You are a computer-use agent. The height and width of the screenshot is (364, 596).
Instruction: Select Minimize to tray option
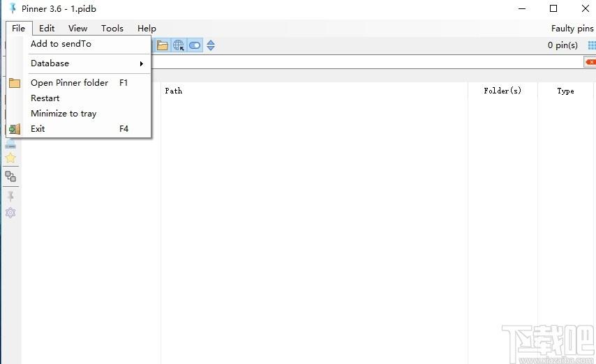pos(64,114)
